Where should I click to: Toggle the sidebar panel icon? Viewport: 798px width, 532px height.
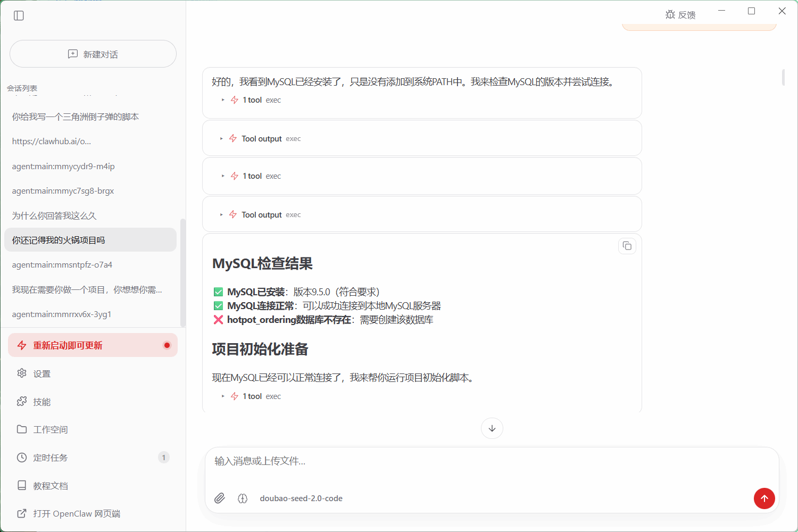[19, 15]
